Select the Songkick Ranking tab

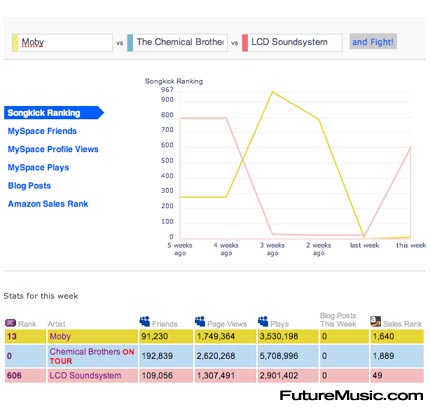(x=54, y=113)
